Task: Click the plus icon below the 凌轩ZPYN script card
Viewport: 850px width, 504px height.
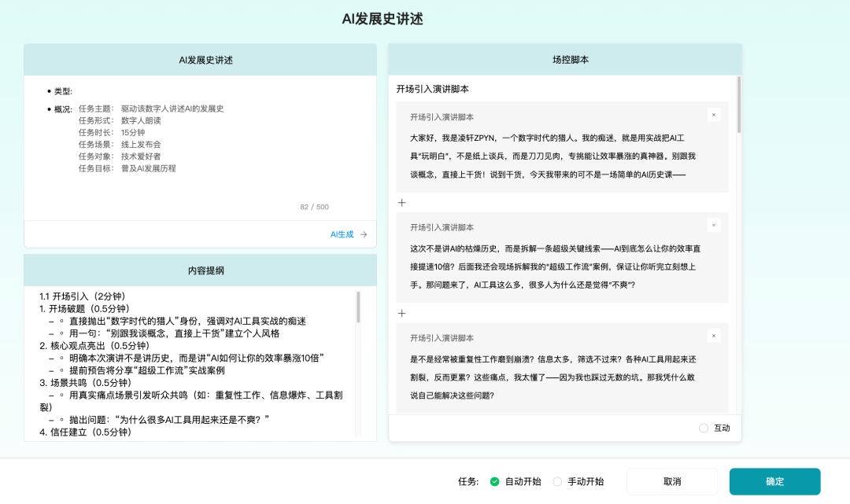Action: (x=402, y=203)
